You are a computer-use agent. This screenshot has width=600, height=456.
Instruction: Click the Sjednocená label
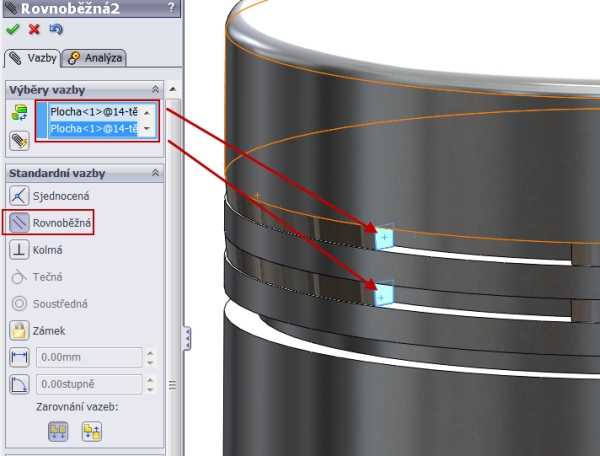(61, 196)
